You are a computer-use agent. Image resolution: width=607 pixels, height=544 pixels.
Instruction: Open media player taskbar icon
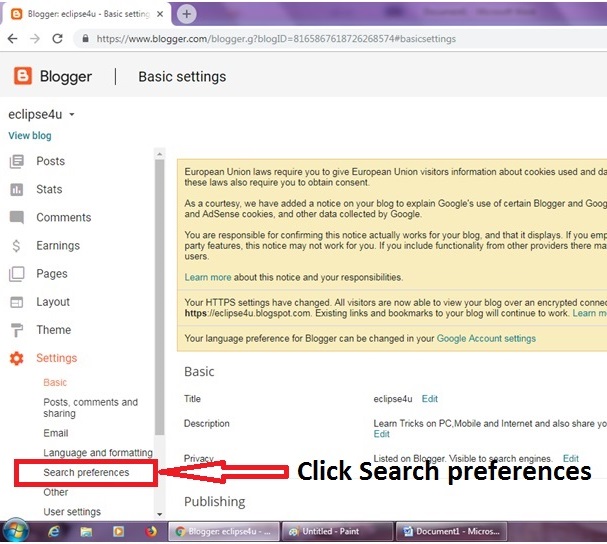tap(118, 532)
